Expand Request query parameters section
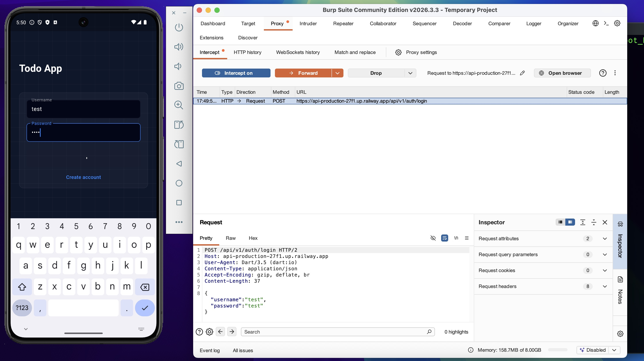Viewport: 644px width, 361px height. click(x=605, y=254)
